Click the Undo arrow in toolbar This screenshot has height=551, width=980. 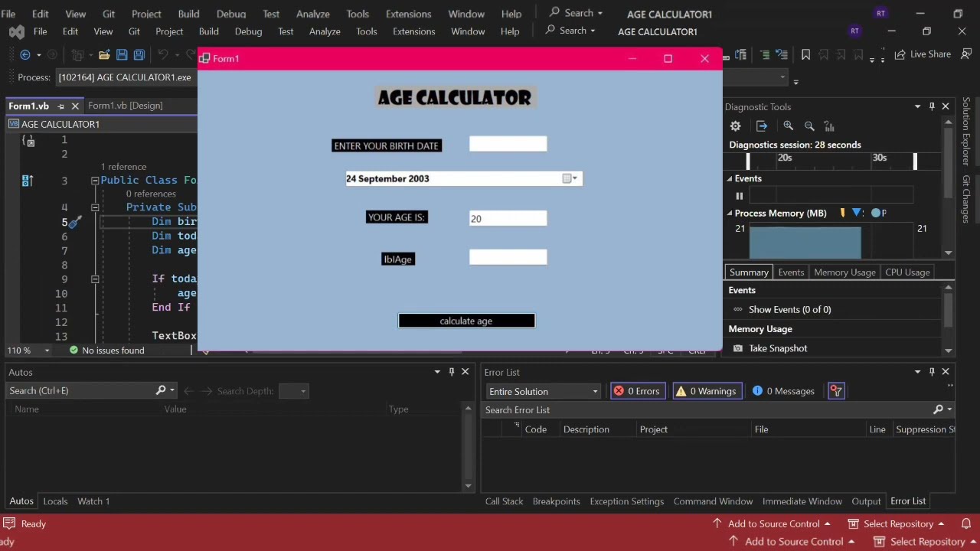pos(162,54)
